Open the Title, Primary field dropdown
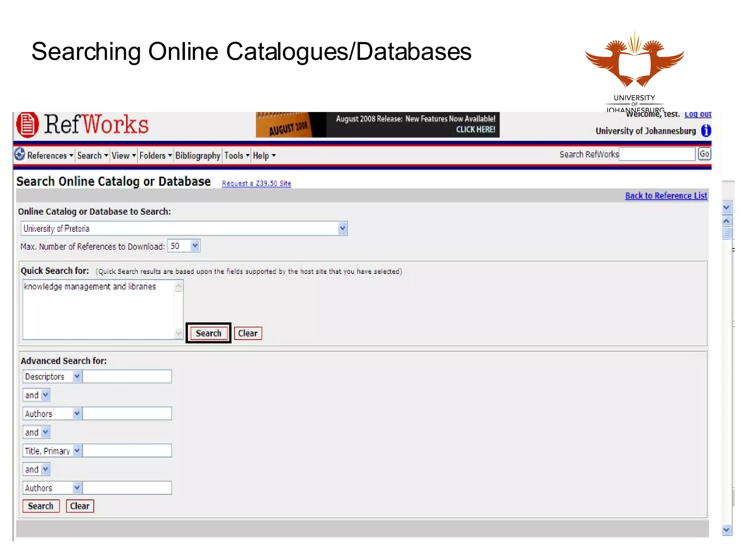The height and width of the screenshot is (560, 747). (x=52, y=451)
